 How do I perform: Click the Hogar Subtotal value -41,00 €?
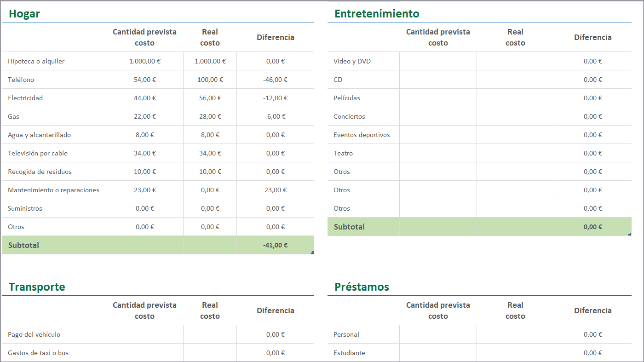click(276, 245)
